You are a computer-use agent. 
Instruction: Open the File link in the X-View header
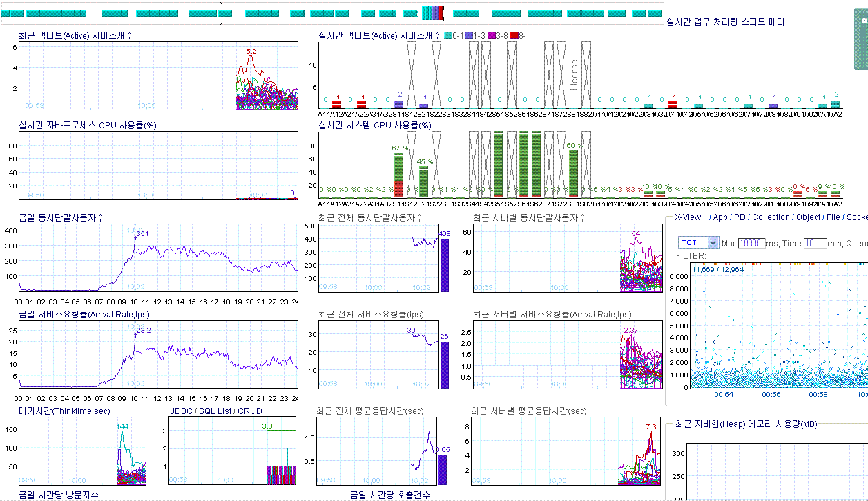[x=833, y=217]
